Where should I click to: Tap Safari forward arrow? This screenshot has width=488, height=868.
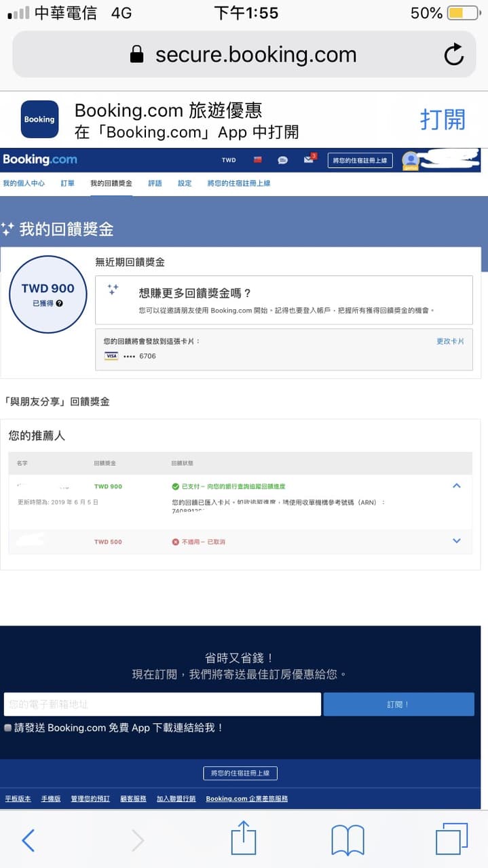point(138,840)
